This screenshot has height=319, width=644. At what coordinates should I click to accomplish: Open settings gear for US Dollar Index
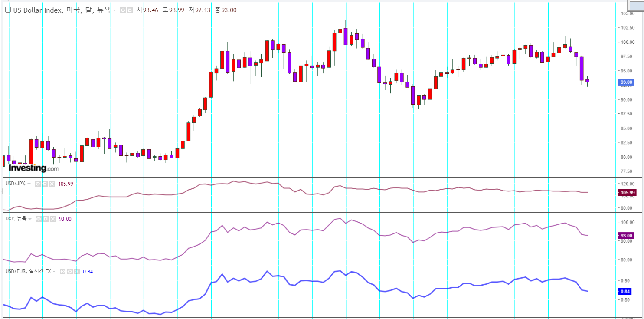(129, 10)
